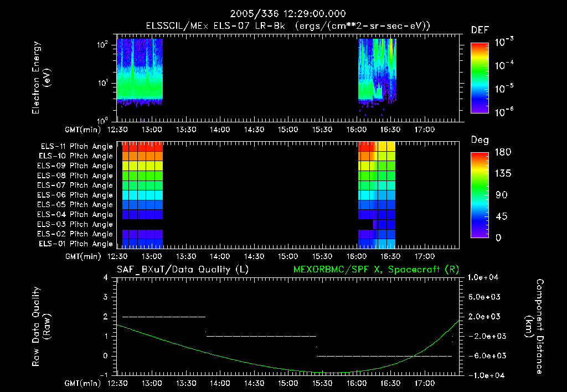Click the Deg pitch angle color bar
Screen dimensions: 567x392
point(480,195)
